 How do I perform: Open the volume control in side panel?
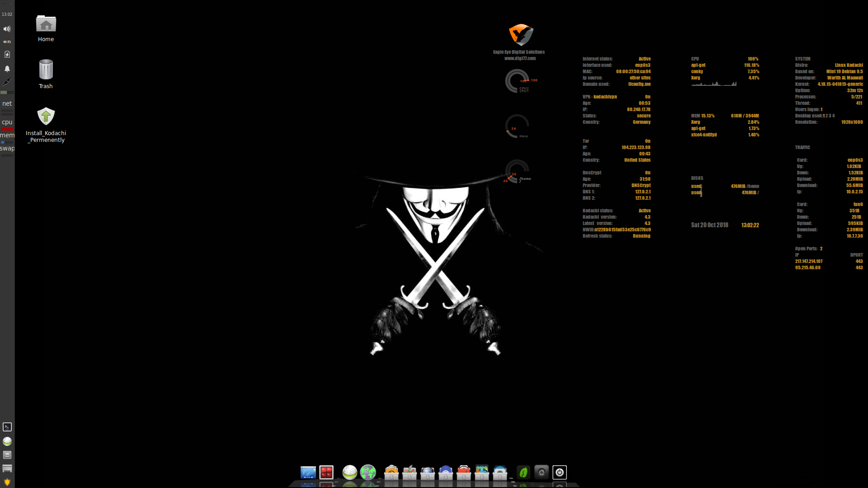(x=7, y=29)
